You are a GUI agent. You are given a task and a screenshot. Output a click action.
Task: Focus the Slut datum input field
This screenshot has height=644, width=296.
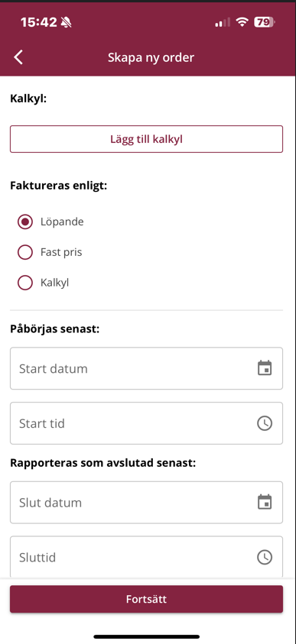click(146, 503)
